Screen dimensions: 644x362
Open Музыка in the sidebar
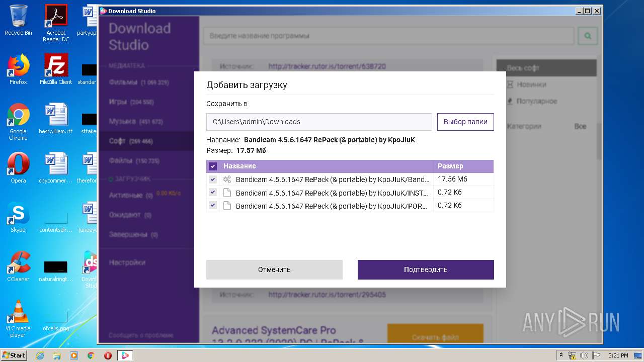click(146, 121)
